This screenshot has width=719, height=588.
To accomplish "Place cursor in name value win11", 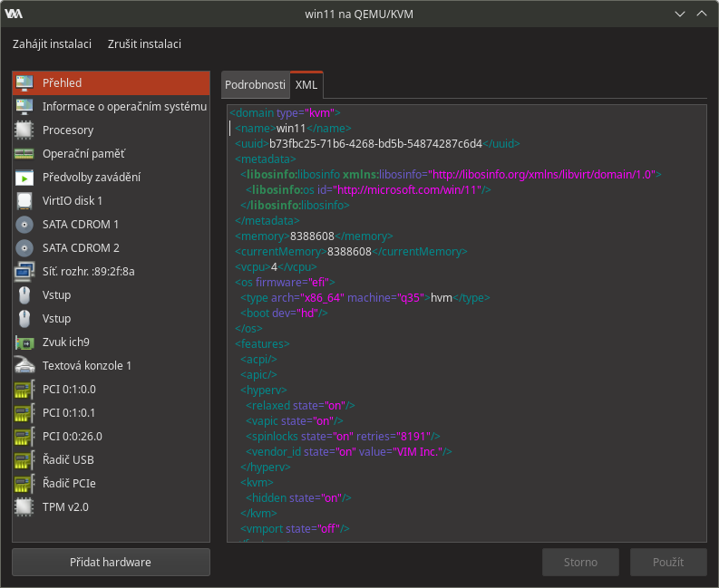I will point(291,129).
